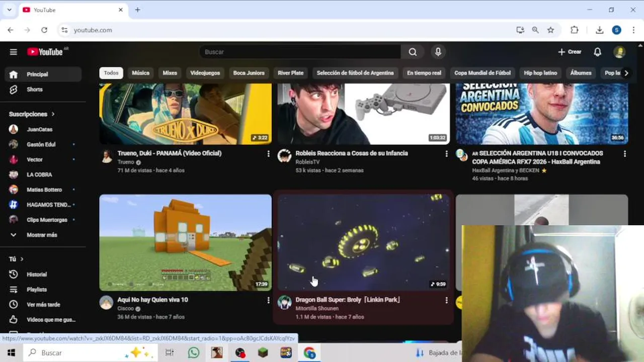Image resolution: width=644 pixels, height=362 pixels.
Task: Open Mitortilla Shounen channel avatar
Action: click(285, 302)
